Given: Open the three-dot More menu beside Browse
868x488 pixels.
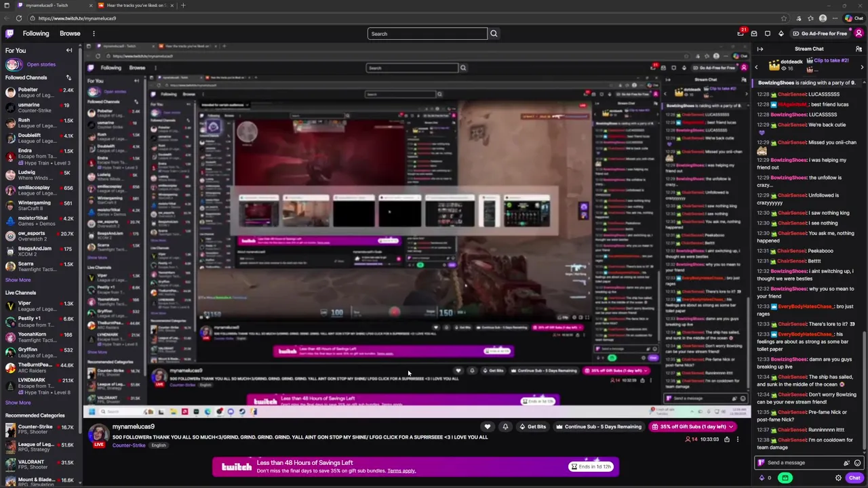Looking at the screenshot, I should [x=94, y=33].
